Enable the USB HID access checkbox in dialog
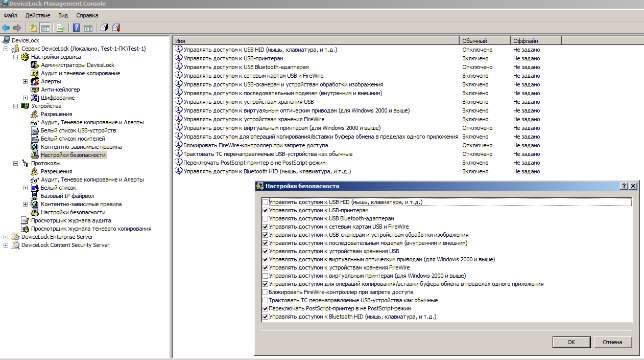 click(265, 202)
